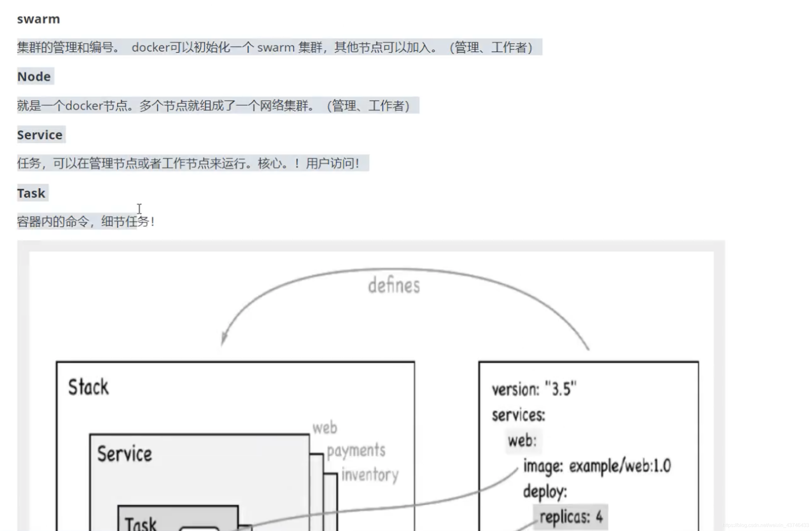Click the line "容器内的命令，细节任务!"
Viewport: 812px width, 531px height.
pos(86,222)
